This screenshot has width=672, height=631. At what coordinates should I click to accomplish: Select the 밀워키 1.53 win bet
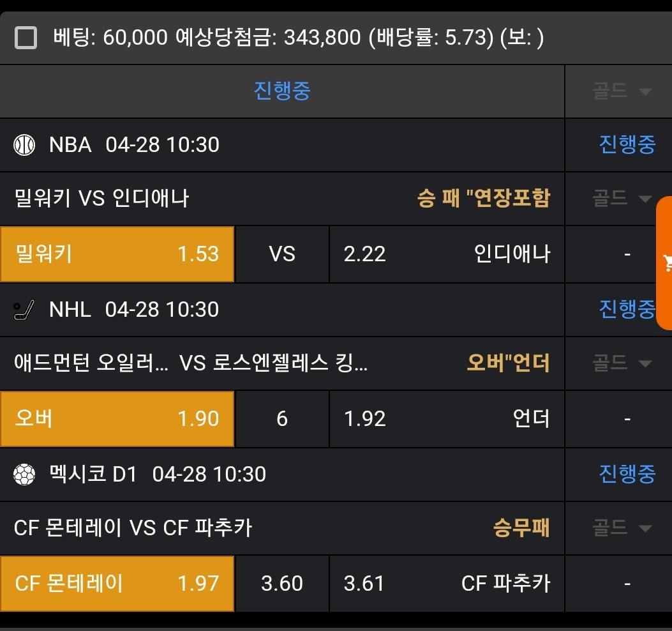click(117, 254)
